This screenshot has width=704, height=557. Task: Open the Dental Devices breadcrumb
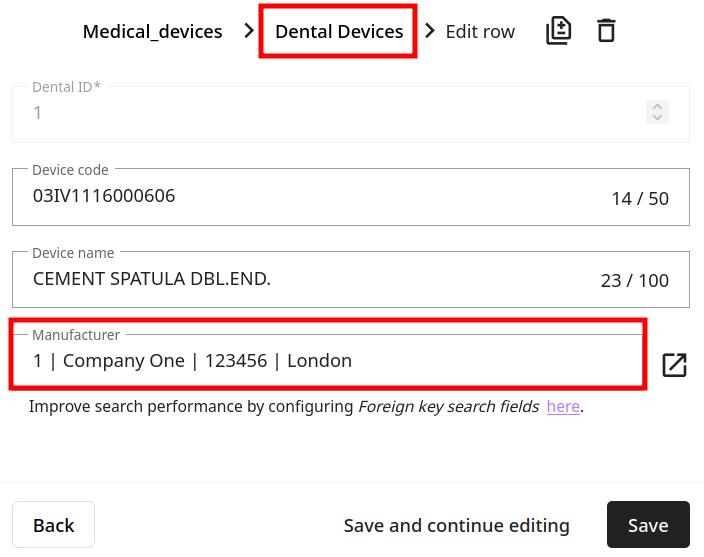click(x=339, y=31)
